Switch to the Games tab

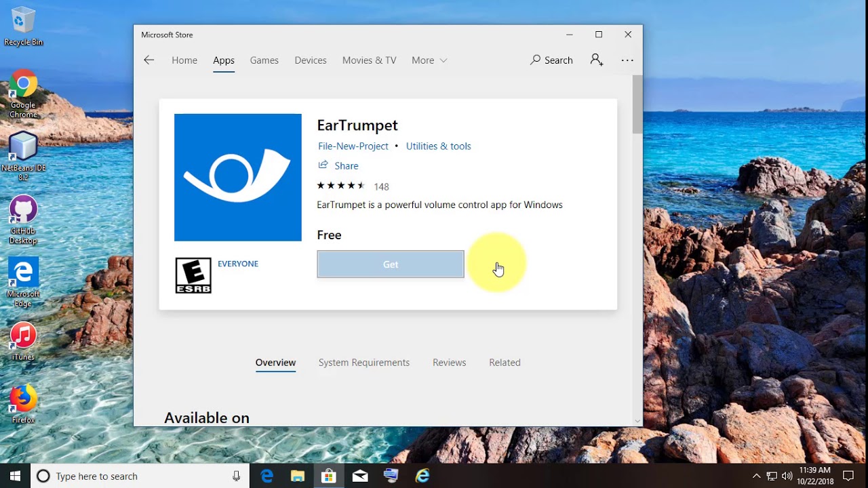(x=264, y=60)
